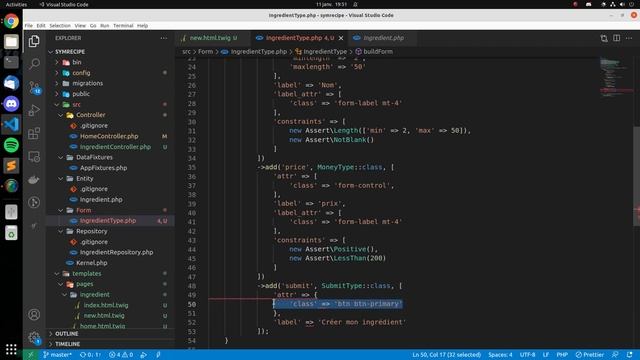Split the editor to the right
The width and height of the screenshot is (640, 360).
tap(616, 38)
